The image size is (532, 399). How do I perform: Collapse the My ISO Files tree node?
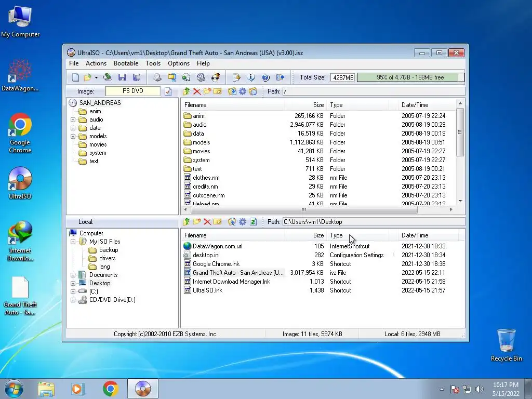[73, 242]
